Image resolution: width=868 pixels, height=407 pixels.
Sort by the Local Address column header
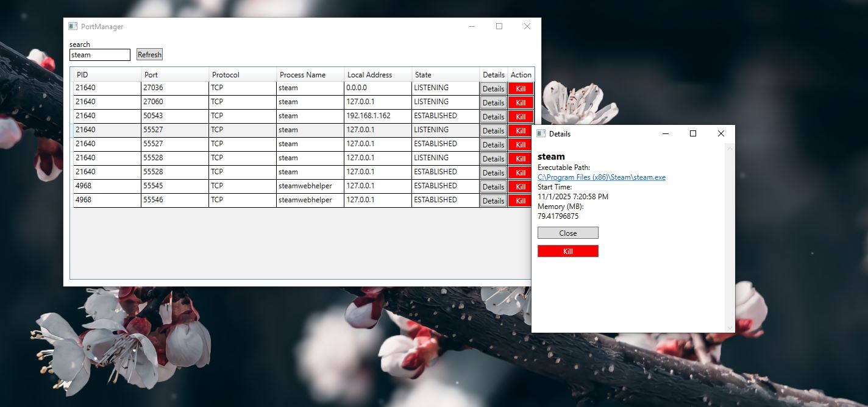378,75
